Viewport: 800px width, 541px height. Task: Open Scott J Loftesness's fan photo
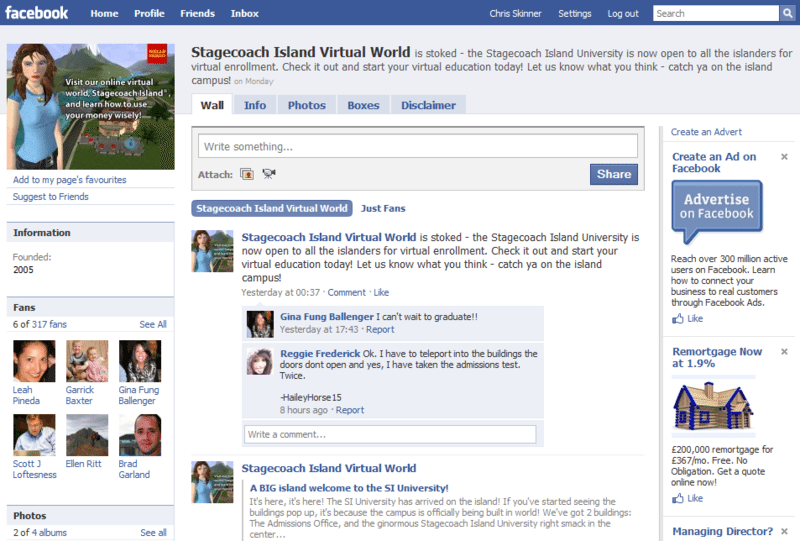[34, 435]
